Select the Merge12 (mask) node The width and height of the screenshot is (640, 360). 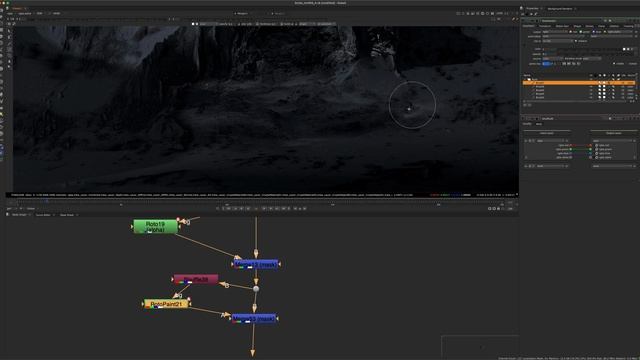[x=256, y=264]
